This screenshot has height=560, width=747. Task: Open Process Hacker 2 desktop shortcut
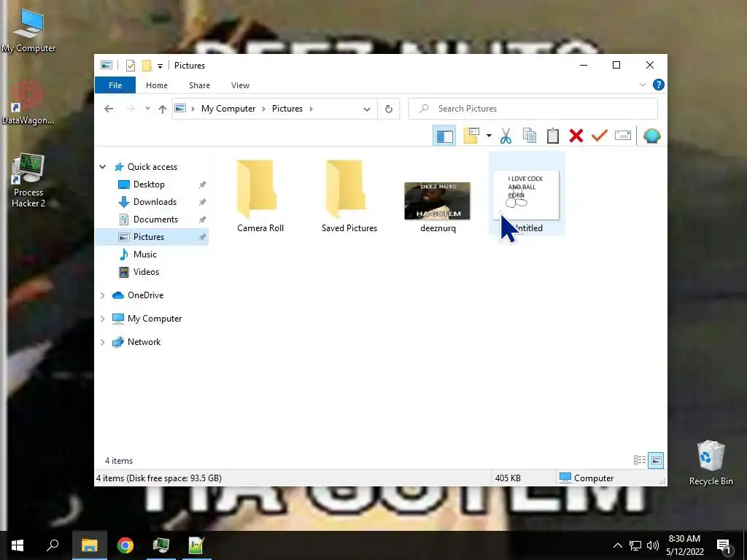[28, 180]
